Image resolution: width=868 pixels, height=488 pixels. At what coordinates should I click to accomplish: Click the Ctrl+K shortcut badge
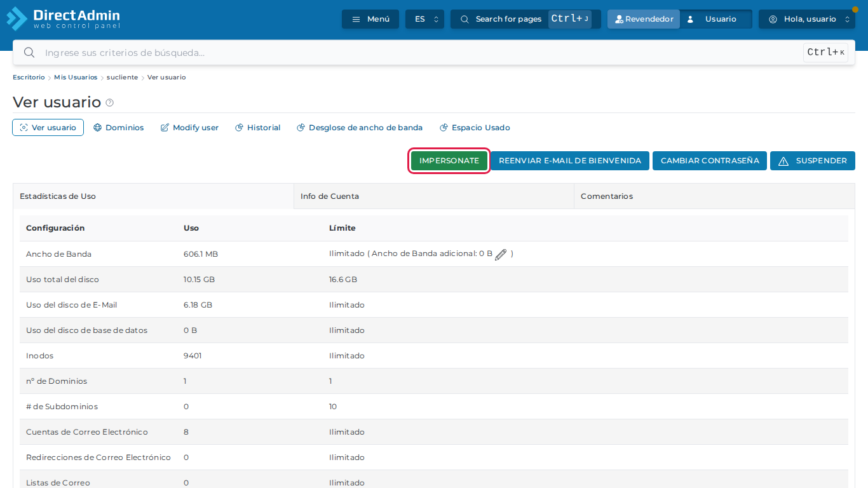(x=826, y=53)
